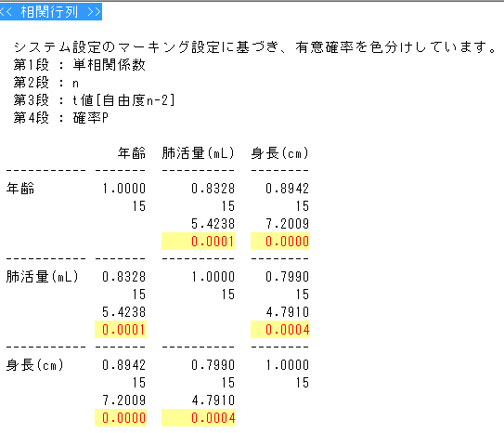This screenshot has height=433, width=504.
Task: Click the line 第2段 : n
Action: click(x=46, y=83)
